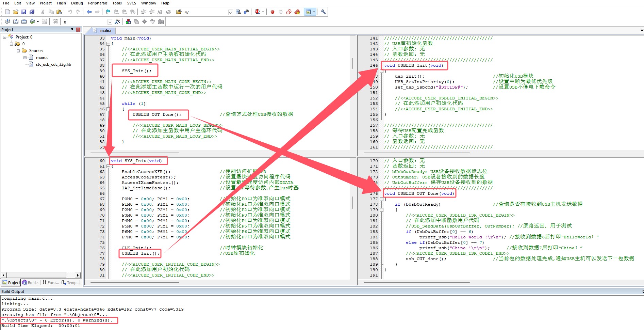Build the target files

coord(16,21)
